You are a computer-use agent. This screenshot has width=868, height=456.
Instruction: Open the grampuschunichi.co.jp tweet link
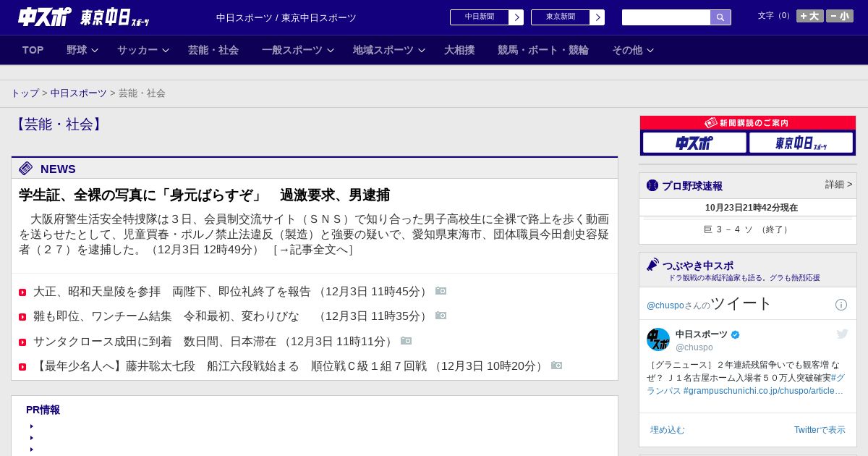click(x=763, y=391)
